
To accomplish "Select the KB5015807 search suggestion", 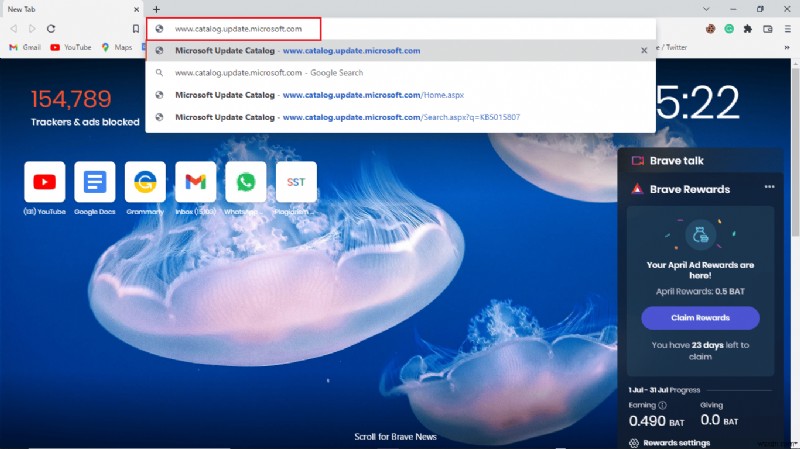I will click(x=401, y=117).
